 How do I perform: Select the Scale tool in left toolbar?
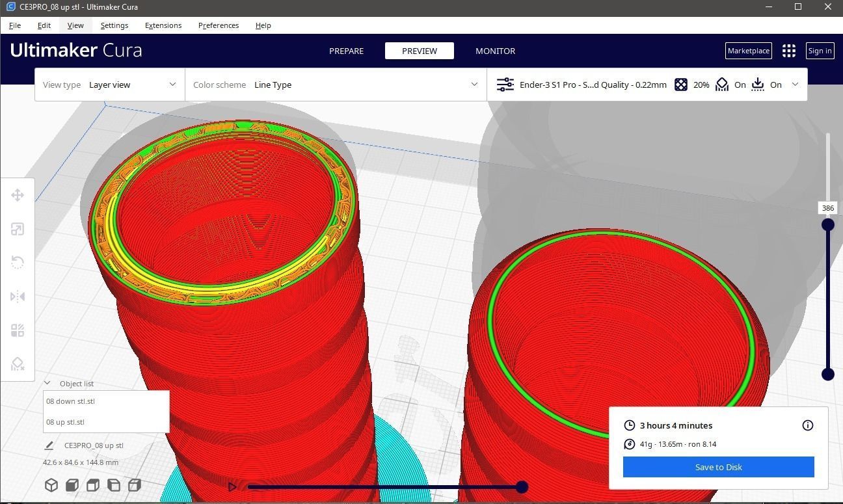click(x=18, y=229)
